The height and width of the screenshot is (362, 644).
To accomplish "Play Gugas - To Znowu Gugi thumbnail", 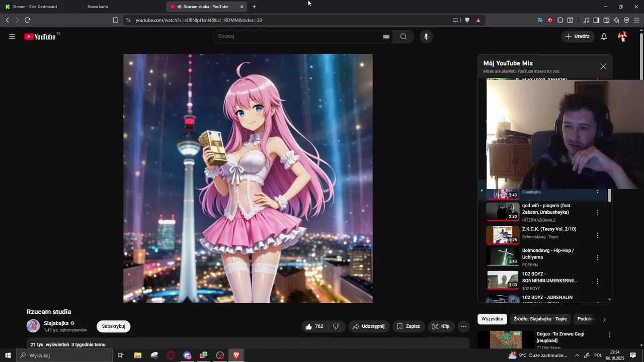I will pyautogui.click(x=506, y=340).
